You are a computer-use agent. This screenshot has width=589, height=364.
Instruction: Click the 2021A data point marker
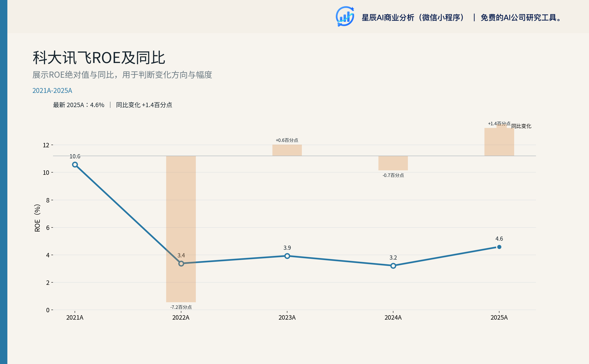(x=75, y=165)
